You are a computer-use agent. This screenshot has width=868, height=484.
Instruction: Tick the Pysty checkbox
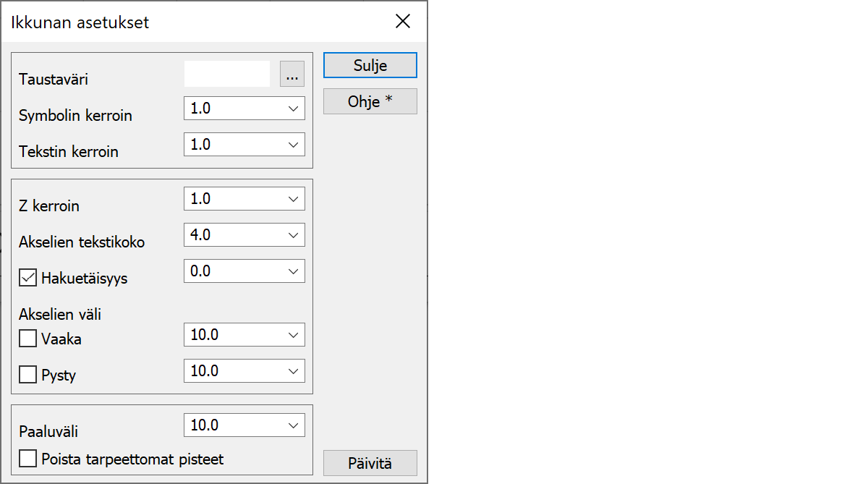point(28,375)
